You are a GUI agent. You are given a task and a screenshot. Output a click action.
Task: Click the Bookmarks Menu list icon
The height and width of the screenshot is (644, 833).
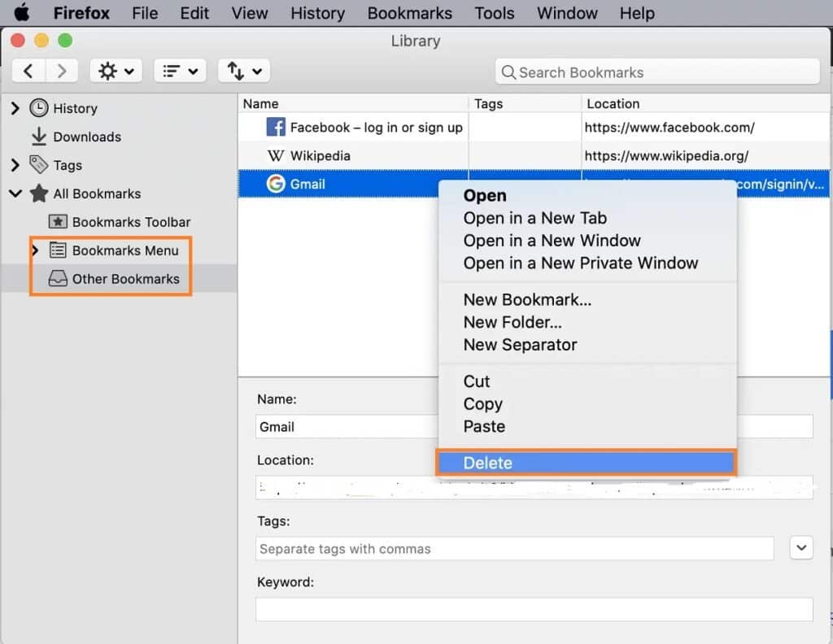[58, 250]
